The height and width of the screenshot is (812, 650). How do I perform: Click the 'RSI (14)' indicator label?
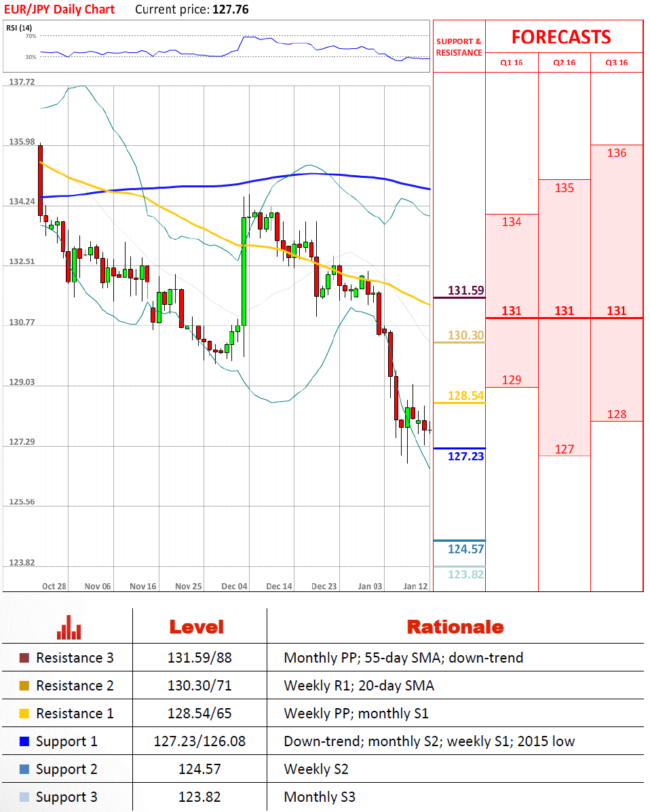click(19, 28)
